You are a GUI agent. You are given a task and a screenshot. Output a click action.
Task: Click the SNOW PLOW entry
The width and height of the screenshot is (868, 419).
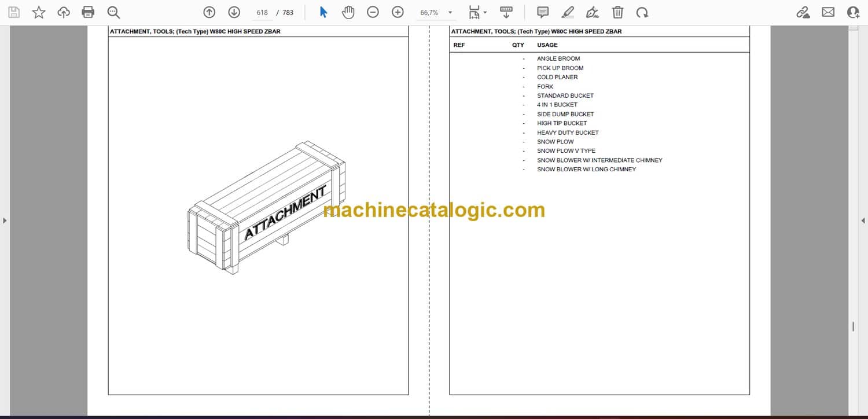click(x=556, y=142)
